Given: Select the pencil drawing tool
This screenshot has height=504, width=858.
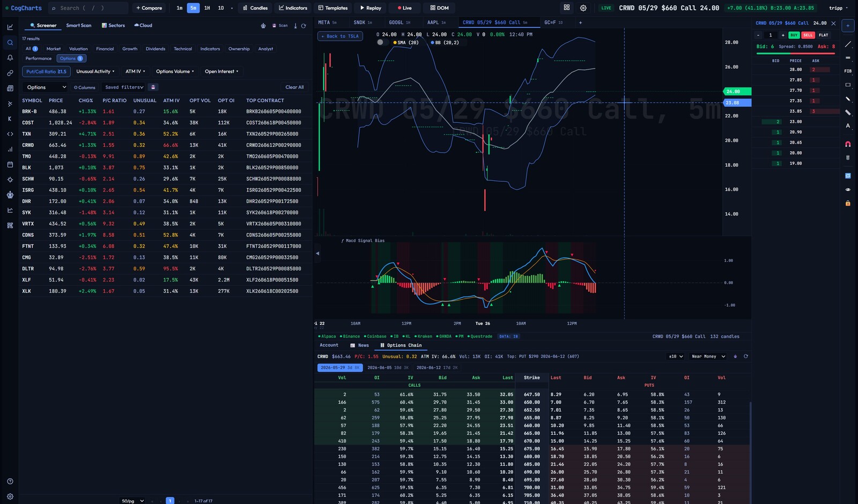Looking at the screenshot, I should click(x=848, y=99).
